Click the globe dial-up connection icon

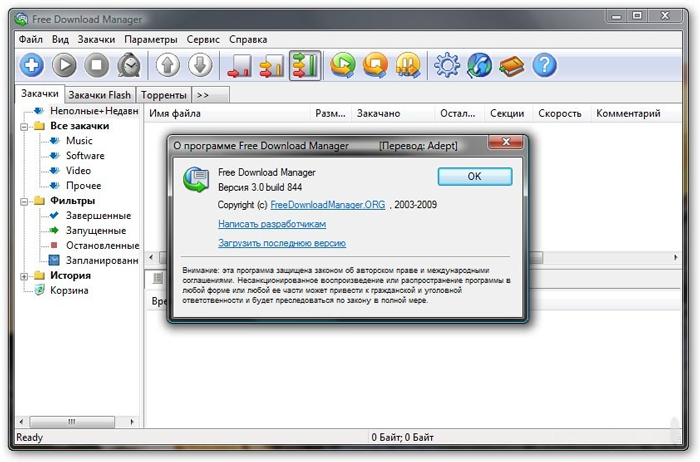[x=479, y=65]
